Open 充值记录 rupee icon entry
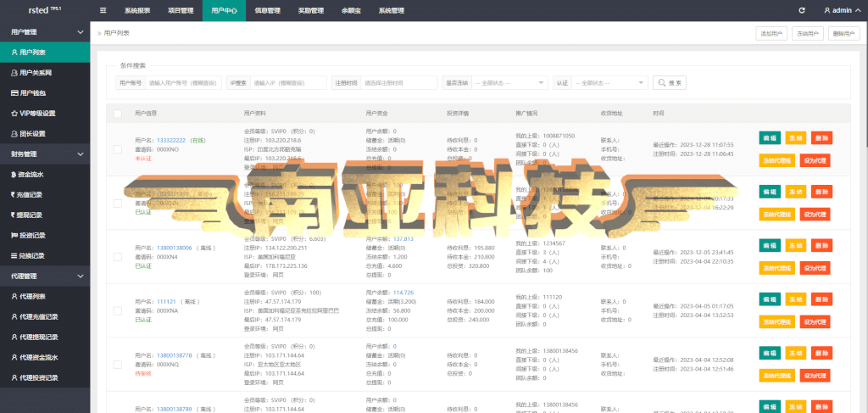This screenshot has height=413, width=868. click(14, 195)
